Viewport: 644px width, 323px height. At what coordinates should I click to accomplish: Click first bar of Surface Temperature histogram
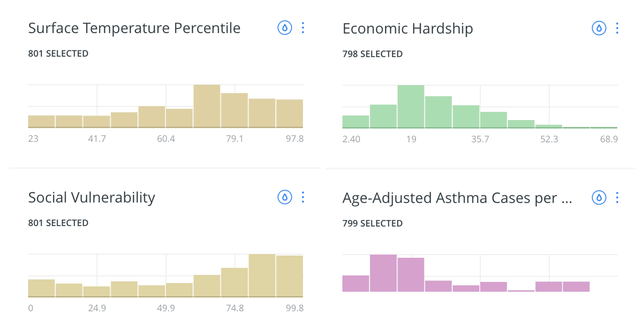(41, 122)
